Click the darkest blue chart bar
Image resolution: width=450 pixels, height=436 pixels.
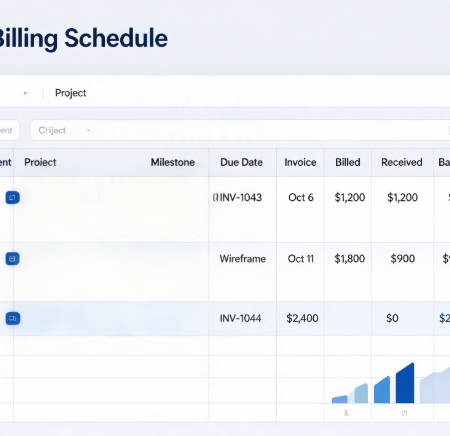405,383
